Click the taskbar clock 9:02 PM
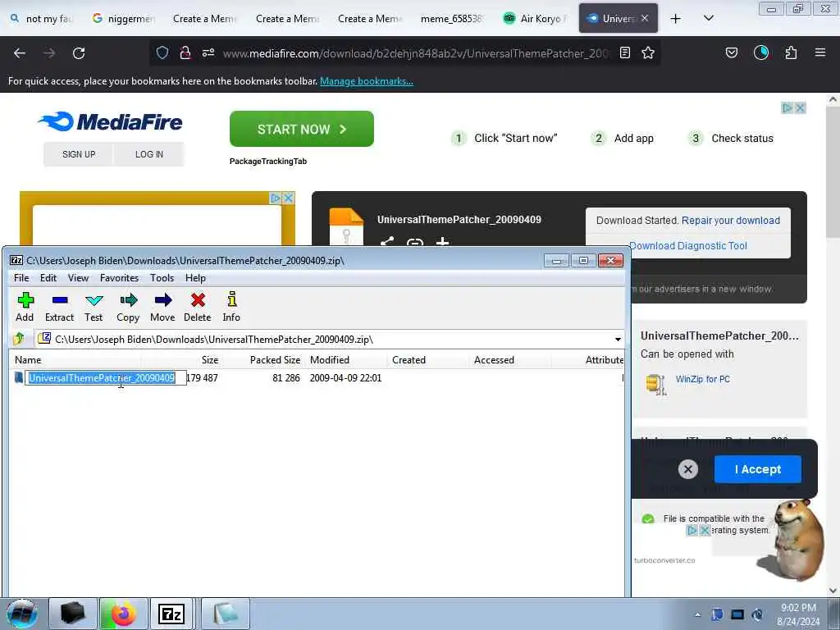Image resolution: width=840 pixels, height=630 pixels. [x=798, y=614]
